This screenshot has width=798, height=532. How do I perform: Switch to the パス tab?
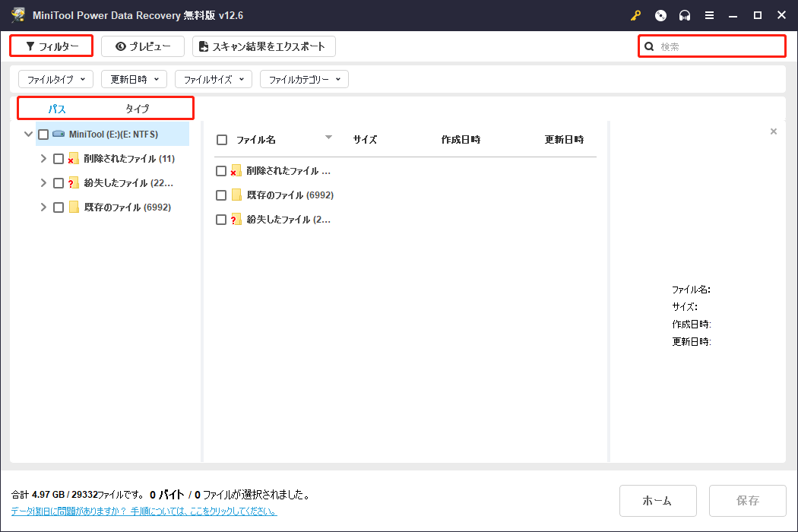click(56, 109)
